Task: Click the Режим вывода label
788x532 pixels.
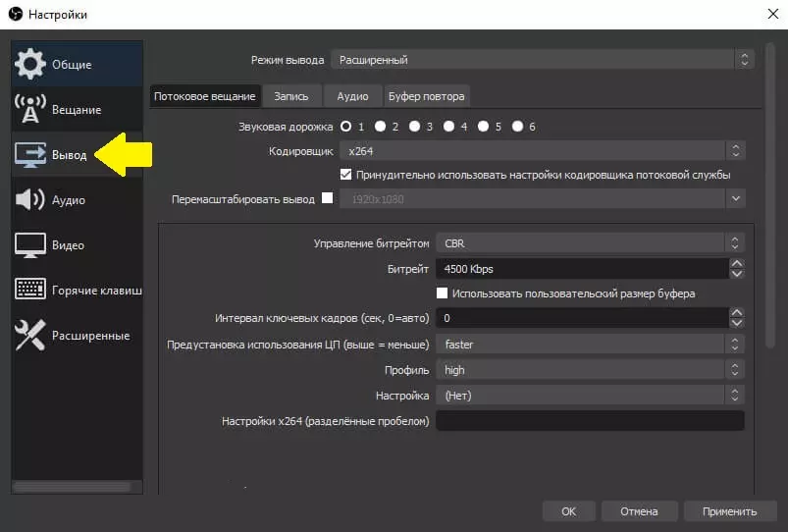Action: click(x=288, y=60)
